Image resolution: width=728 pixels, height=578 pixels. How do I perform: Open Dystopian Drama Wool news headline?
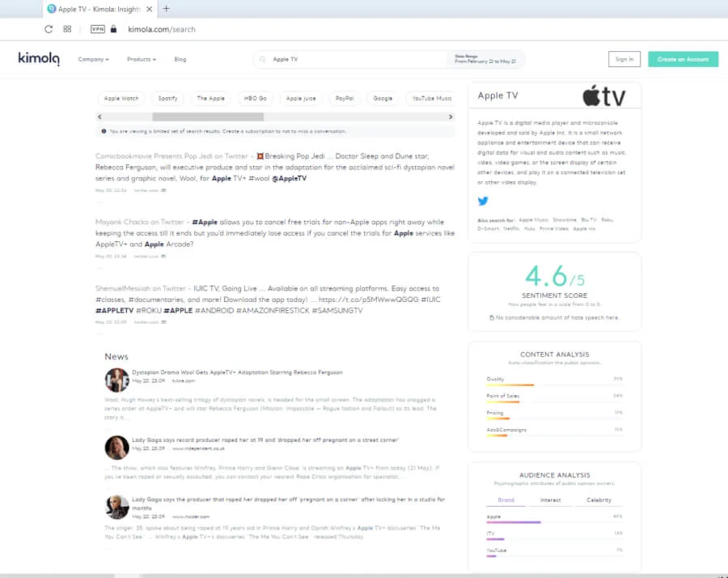tap(237, 372)
